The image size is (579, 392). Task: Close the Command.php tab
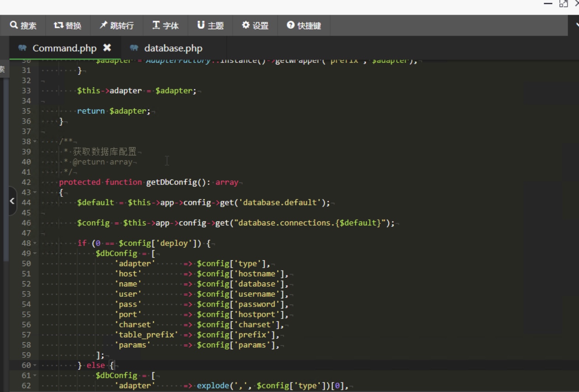click(108, 47)
